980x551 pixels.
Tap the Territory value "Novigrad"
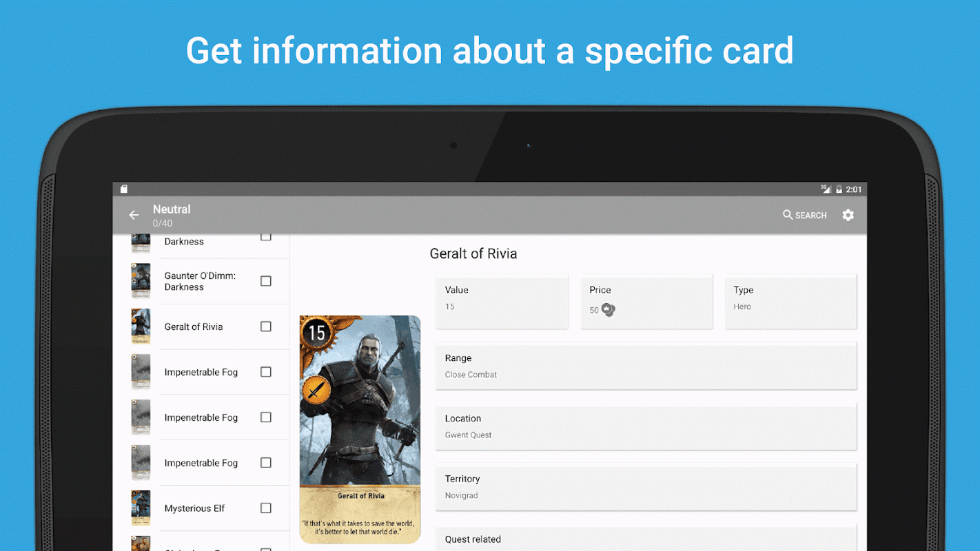461,496
